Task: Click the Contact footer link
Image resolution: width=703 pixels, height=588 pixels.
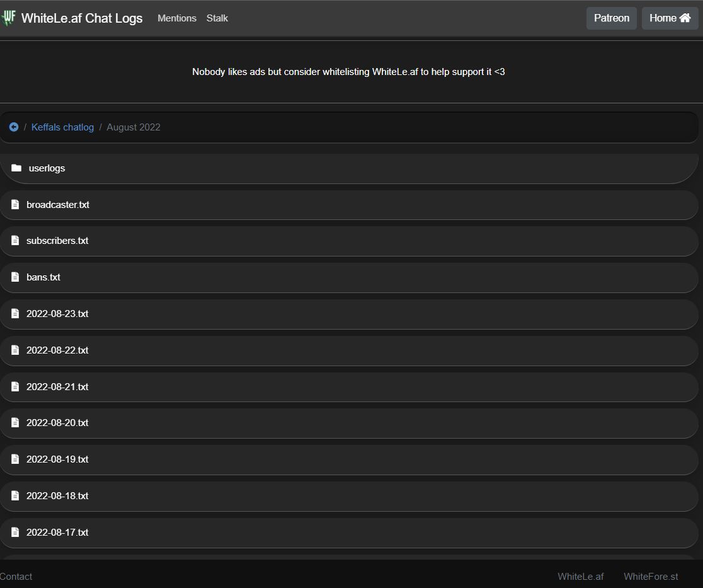Action: (x=16, y=576)
